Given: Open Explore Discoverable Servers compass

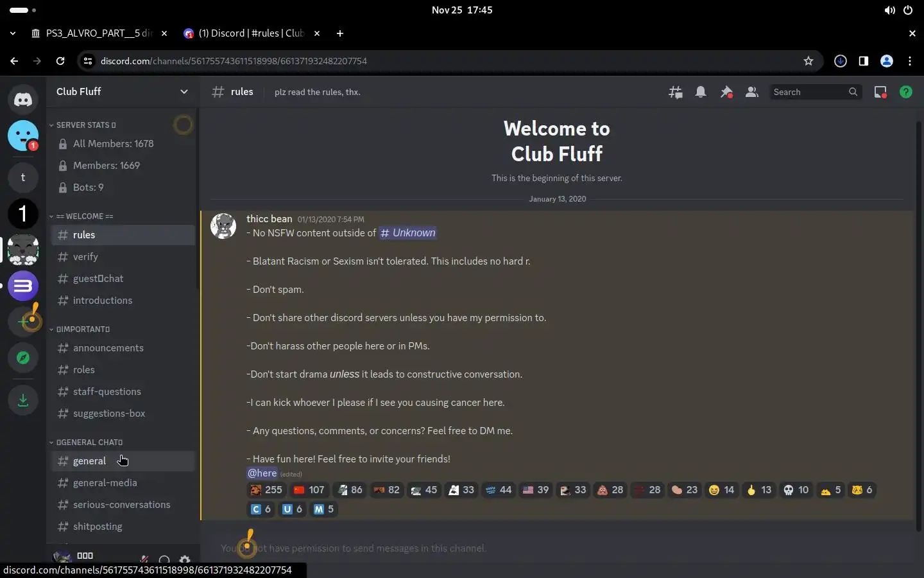Looking at the screenshot, I should [x=23, y=358].
